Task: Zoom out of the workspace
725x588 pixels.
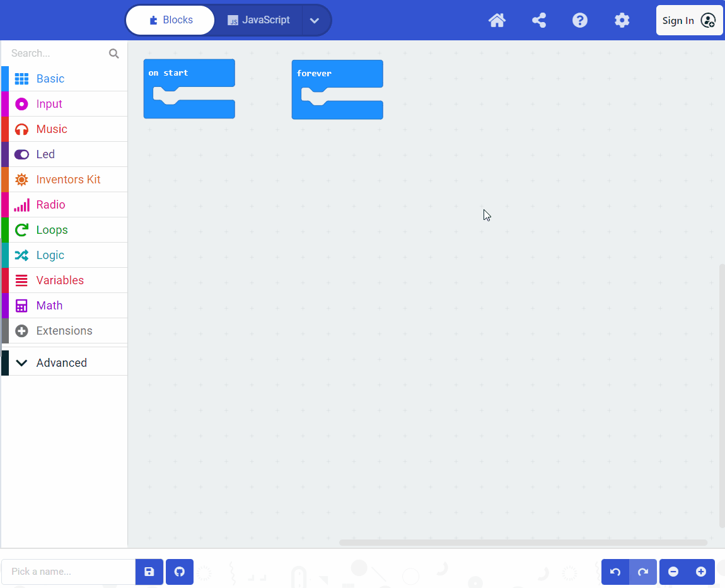Action: point(673,572)
